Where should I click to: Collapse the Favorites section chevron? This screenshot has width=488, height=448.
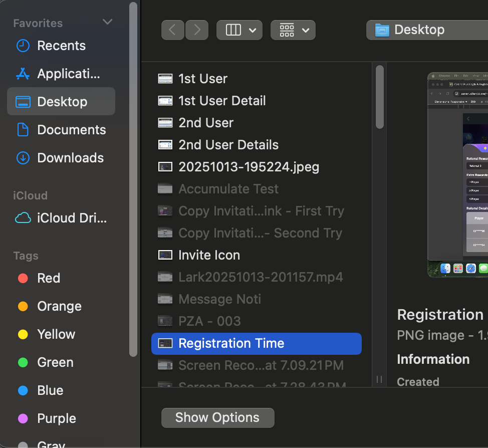(x=107, y=22)
